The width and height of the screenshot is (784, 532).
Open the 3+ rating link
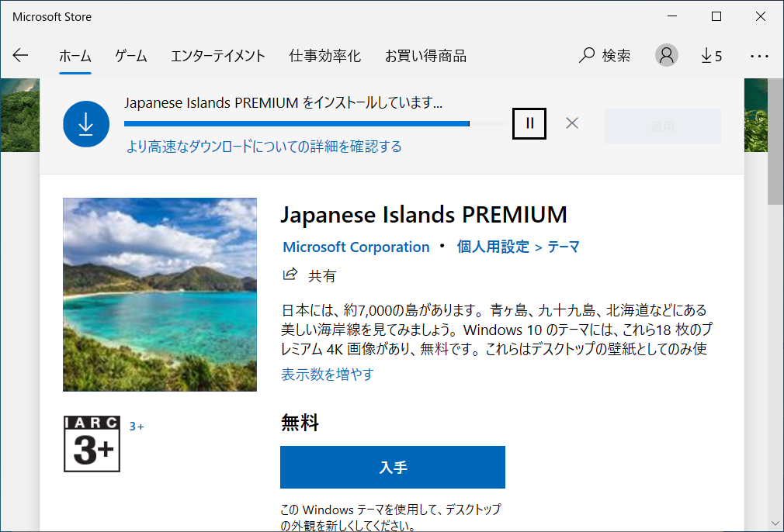coord(137,427)
